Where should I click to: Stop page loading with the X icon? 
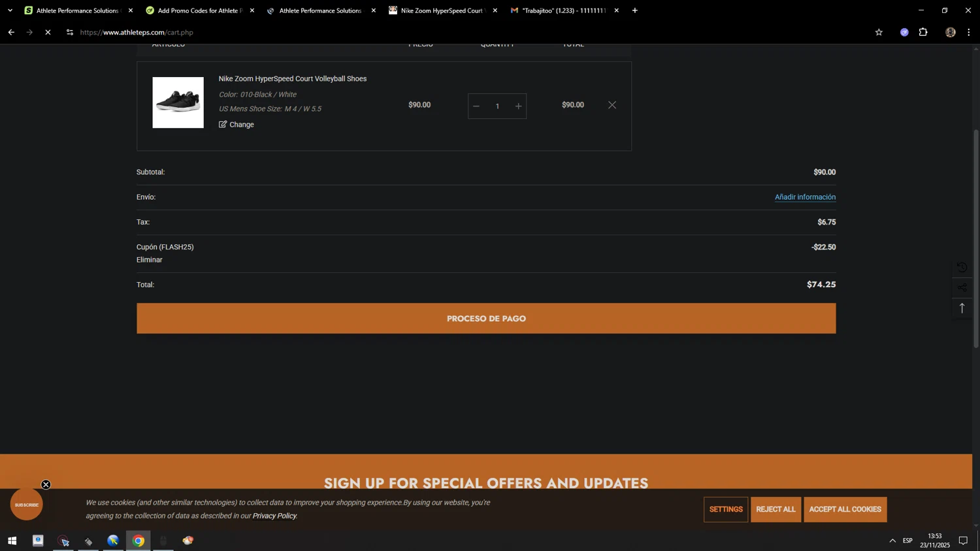pos(48,32)
